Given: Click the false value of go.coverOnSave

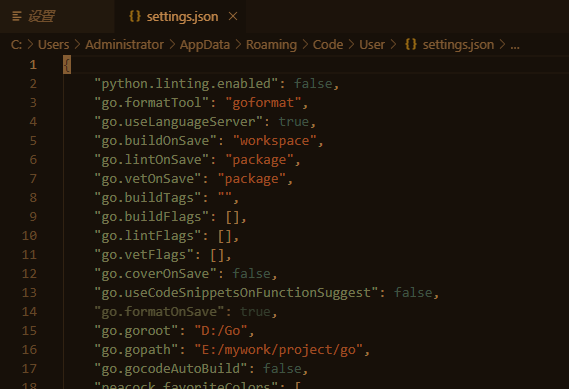Looking at the screenshot, I should coord(251,274).
